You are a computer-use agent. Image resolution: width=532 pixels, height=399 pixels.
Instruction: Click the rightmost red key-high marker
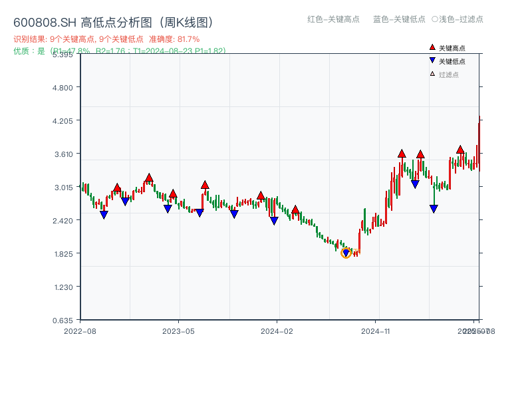pyautogui.click(x=460, y=150)
